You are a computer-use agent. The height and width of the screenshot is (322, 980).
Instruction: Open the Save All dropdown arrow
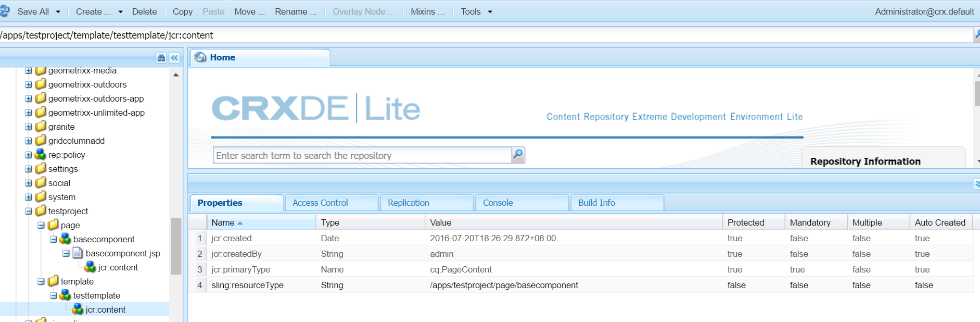(58, 11)
